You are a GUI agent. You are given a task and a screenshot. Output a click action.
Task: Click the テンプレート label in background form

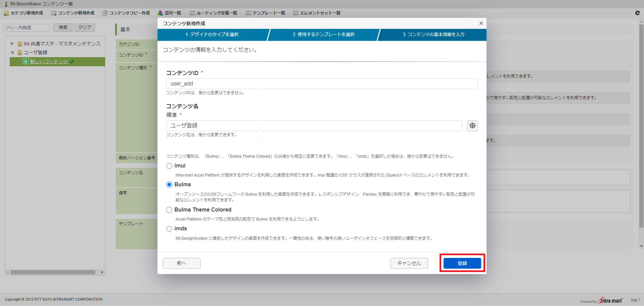(x=131, y=224)
